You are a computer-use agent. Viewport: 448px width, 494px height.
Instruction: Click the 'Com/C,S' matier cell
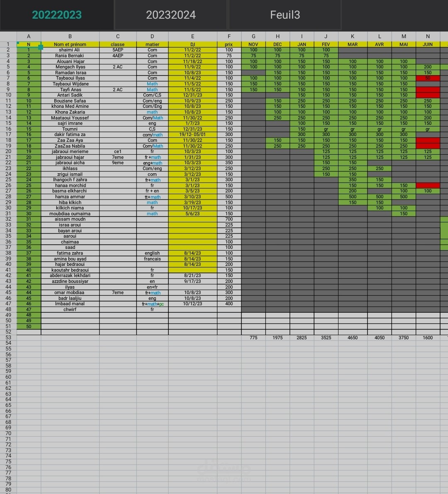tap(152, 95)
